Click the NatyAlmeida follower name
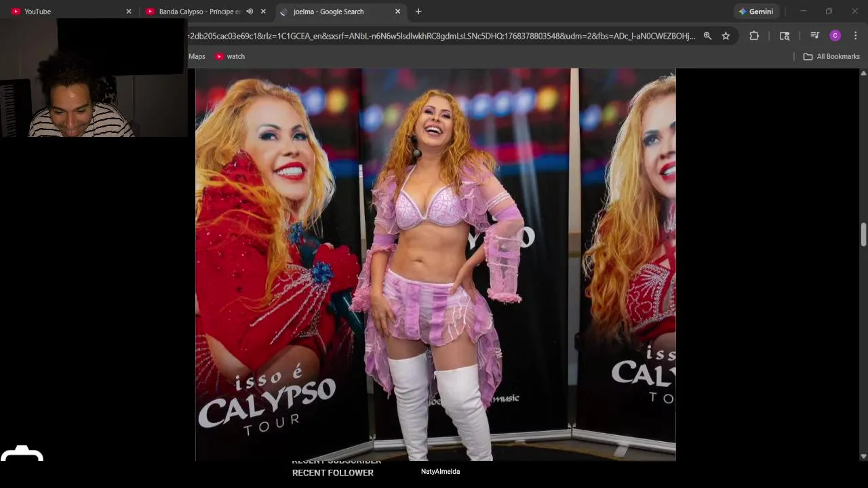This screenshot has height=488, width=868. [440, 472]
